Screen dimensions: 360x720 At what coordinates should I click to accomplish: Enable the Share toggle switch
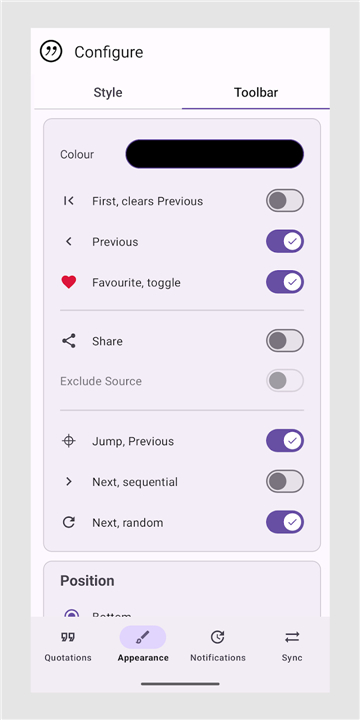coord(285,341)
